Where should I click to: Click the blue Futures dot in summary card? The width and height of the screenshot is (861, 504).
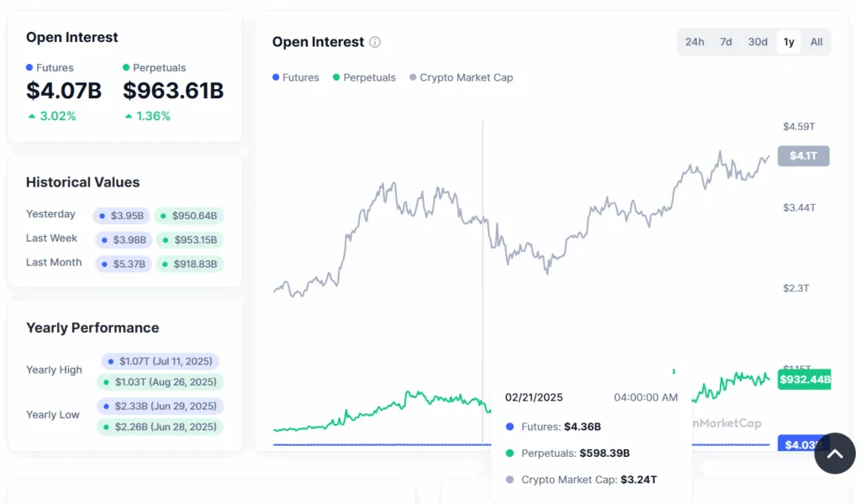[x=29, y=68]
